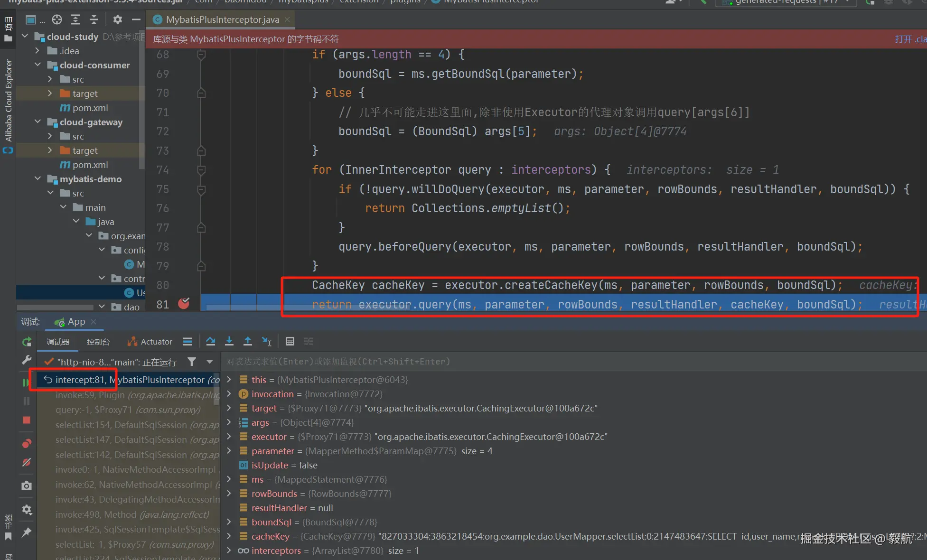Click the 打开 .class link in banner
Screen dimensions: 927x560
click(910, 39)
